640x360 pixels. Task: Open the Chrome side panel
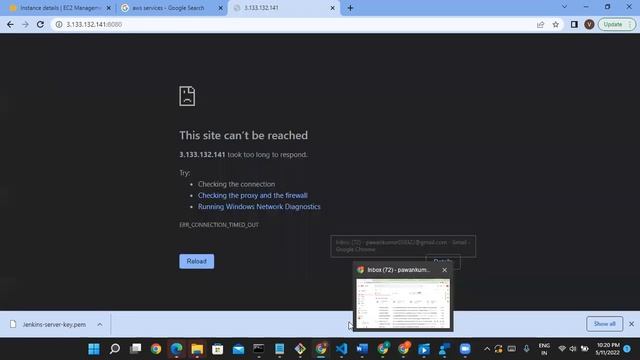pyautogui.click(x=574, y=24)
